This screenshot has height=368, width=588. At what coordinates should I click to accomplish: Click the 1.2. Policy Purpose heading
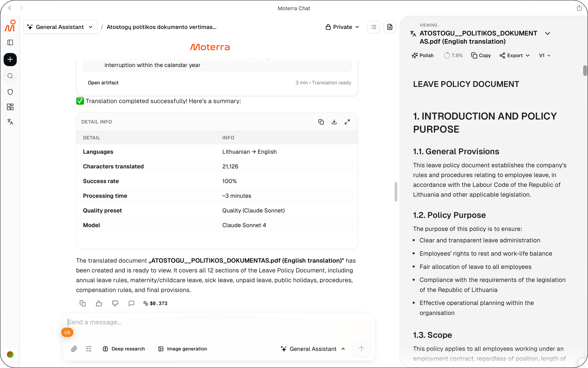click(x=449, y=215)
